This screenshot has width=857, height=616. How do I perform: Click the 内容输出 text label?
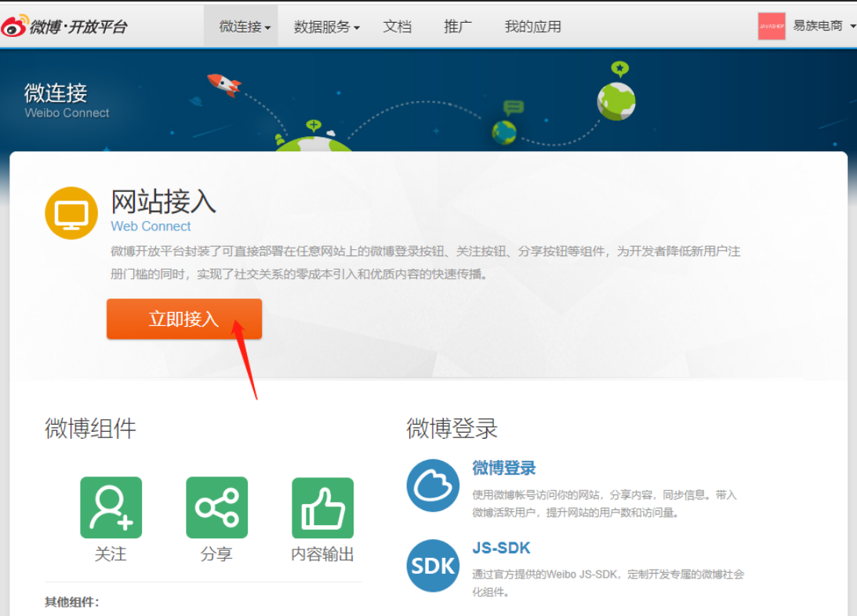pyautogui.click(x=322, y=554)
